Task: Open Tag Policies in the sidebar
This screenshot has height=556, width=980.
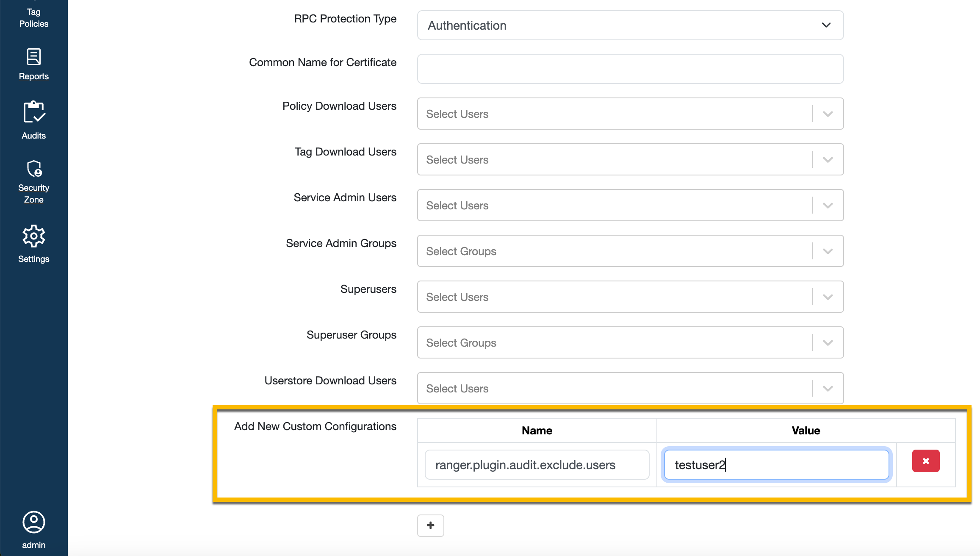Action: pyautogui.click(x=33, y=18)
